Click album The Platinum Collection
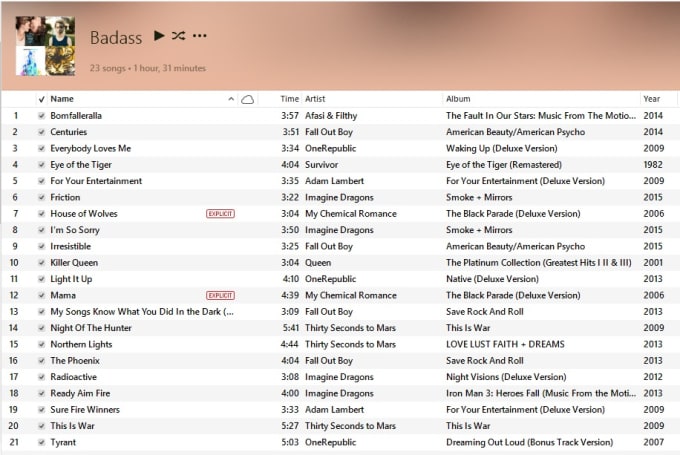Image resolution: width=680 pixels, height=455 pixels. [x=539, y=263]
